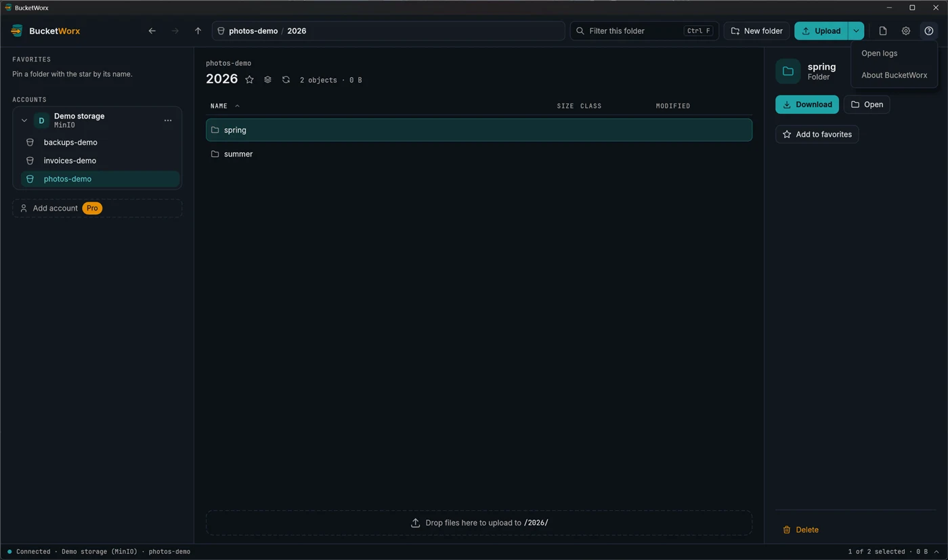948x560 pixels.
Task: Open the spring folder
Action: coord(867,104)
